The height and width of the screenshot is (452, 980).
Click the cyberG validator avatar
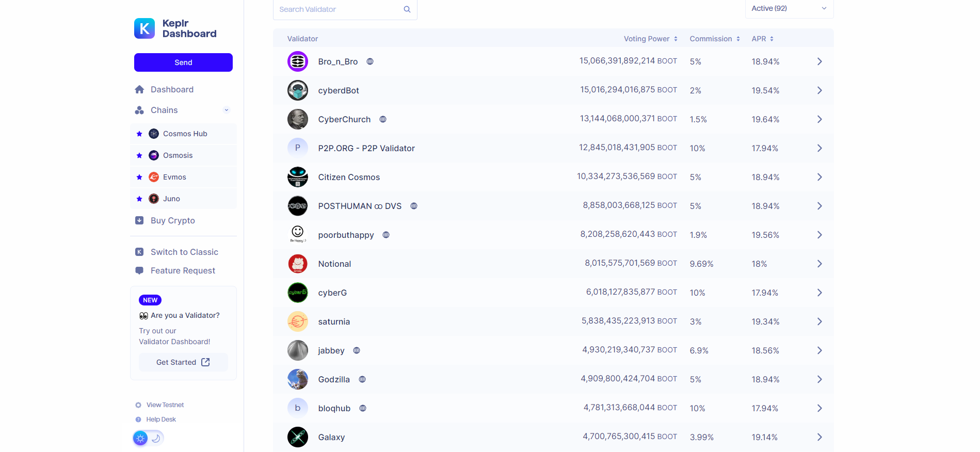(x=298, y=293)
